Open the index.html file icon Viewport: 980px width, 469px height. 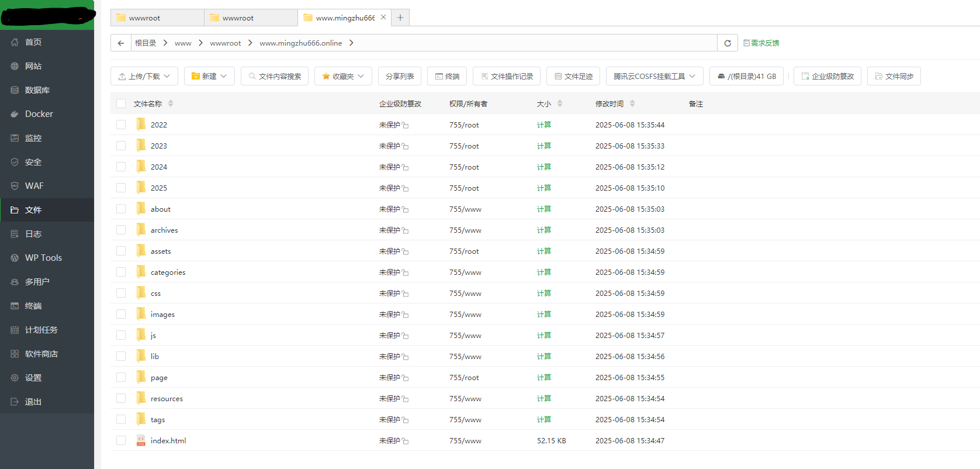141,440
